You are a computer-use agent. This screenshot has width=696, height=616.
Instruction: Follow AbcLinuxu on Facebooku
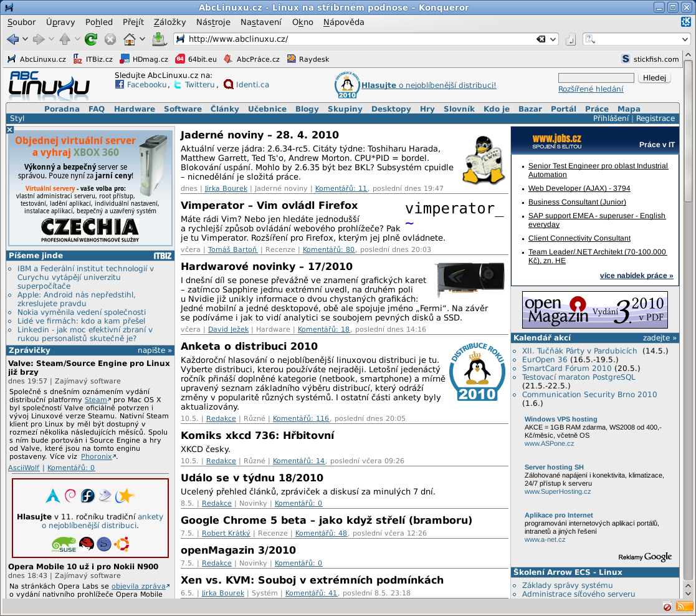(141, 85)
